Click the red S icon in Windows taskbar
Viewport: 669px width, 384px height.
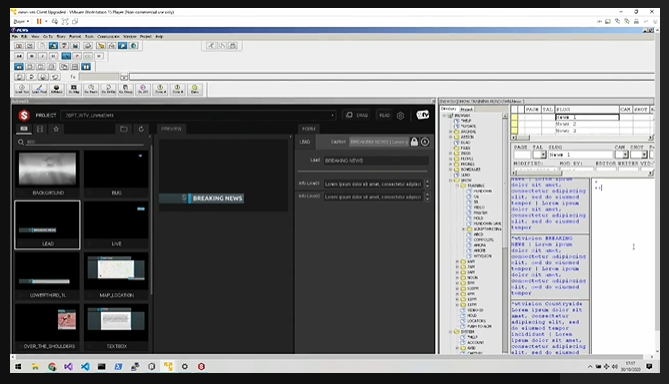[201, 366]
